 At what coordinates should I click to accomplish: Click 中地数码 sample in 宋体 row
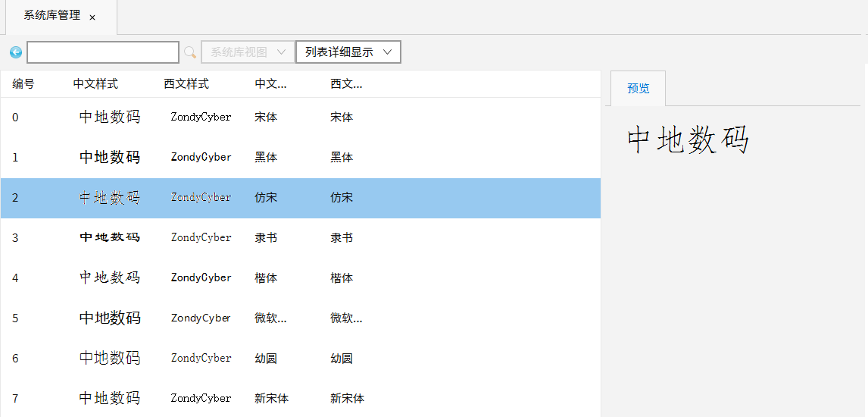coord(110,117)
